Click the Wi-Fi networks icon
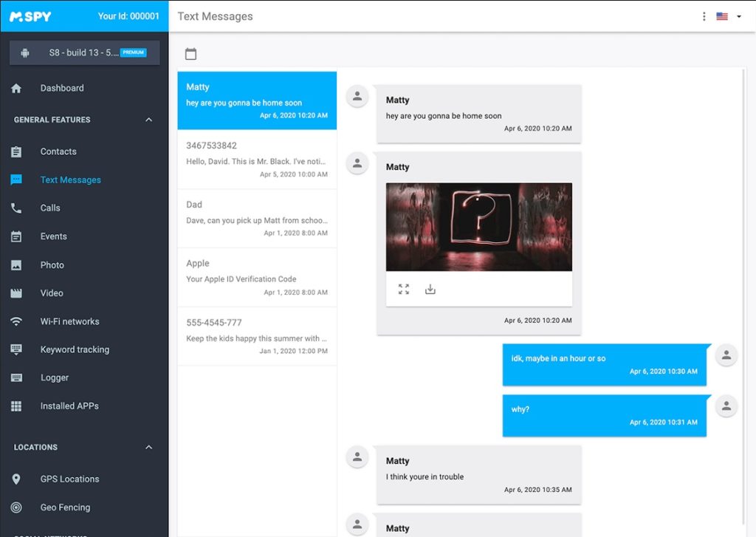The image size is (756, 537). (16, 321)
